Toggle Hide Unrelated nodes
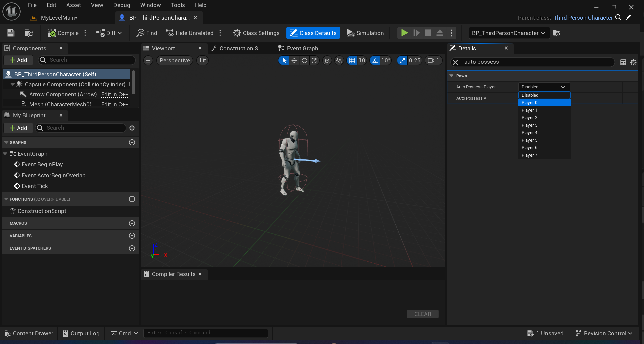The width and height of the screenshot is (644, 344). point(190,33)
